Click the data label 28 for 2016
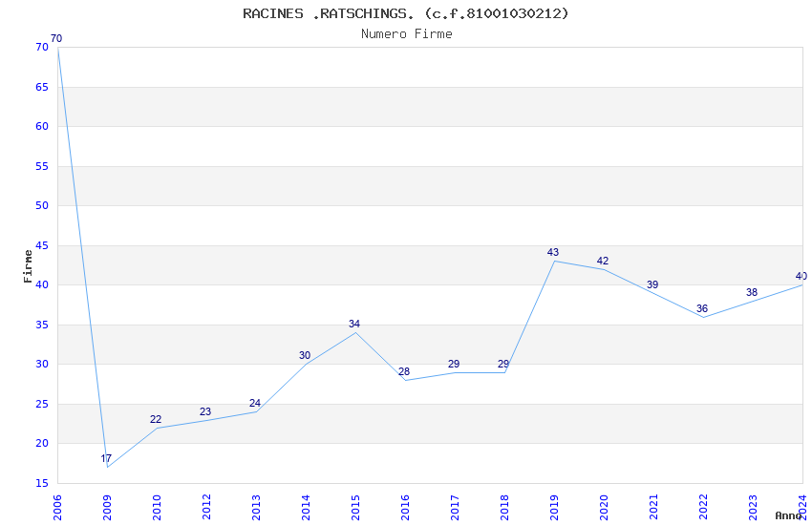 point(404,372)
